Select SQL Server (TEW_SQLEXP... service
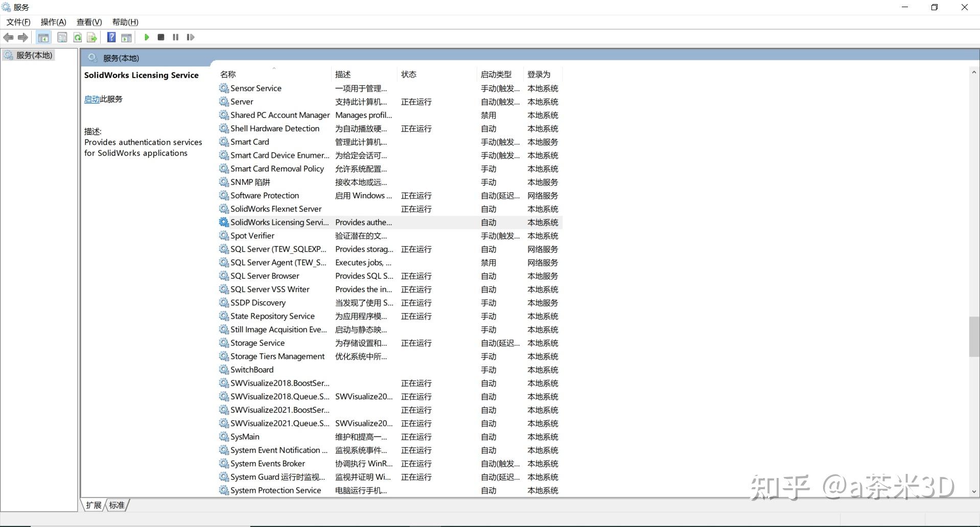980x527 pixels. click(x=390, y=249)
